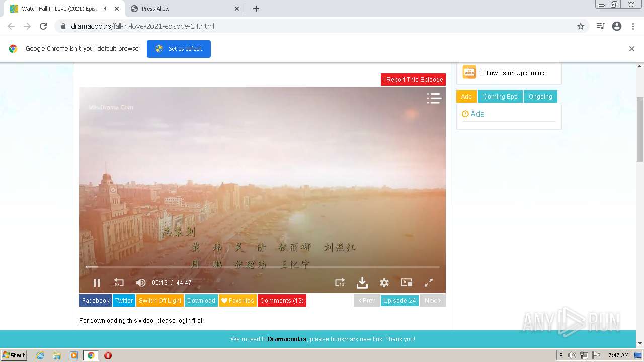Click the login link below video
This screenshot has height=362, width=644.
click(184, 321)
